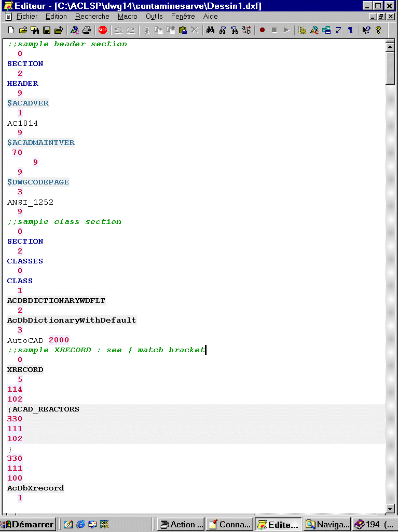Click the $DWGCODEPAGE variable line
The image size is (398, 532).
pos(38,182)
